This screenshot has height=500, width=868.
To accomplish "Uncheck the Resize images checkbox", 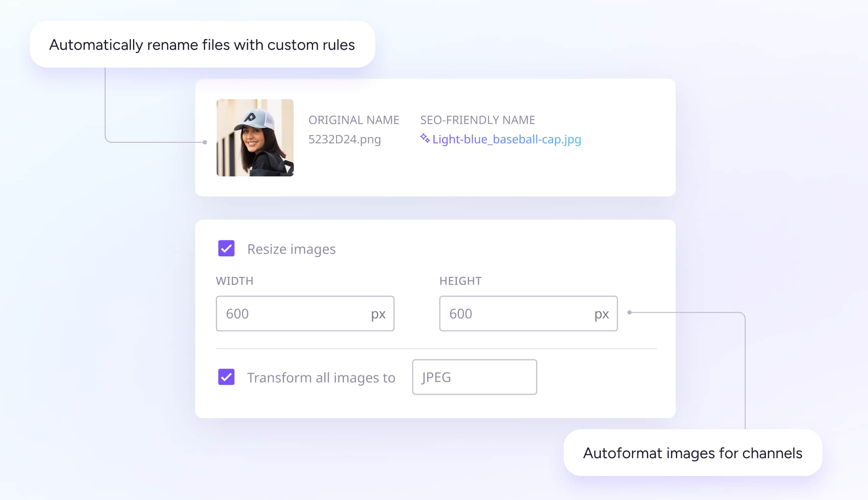I will [x=226, y=248].
